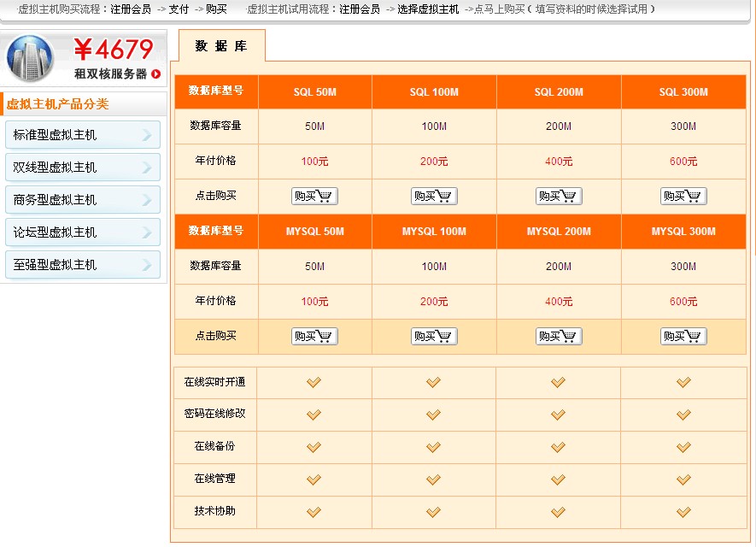Click the 100元 price under SQL 50M
The image size is (756, 547).
[315, 162]
